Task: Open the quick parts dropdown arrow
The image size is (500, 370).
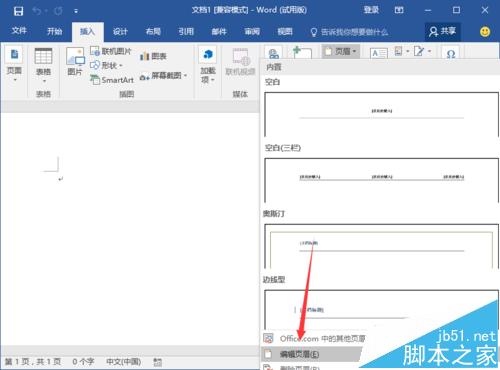Action: pos(407,51)
